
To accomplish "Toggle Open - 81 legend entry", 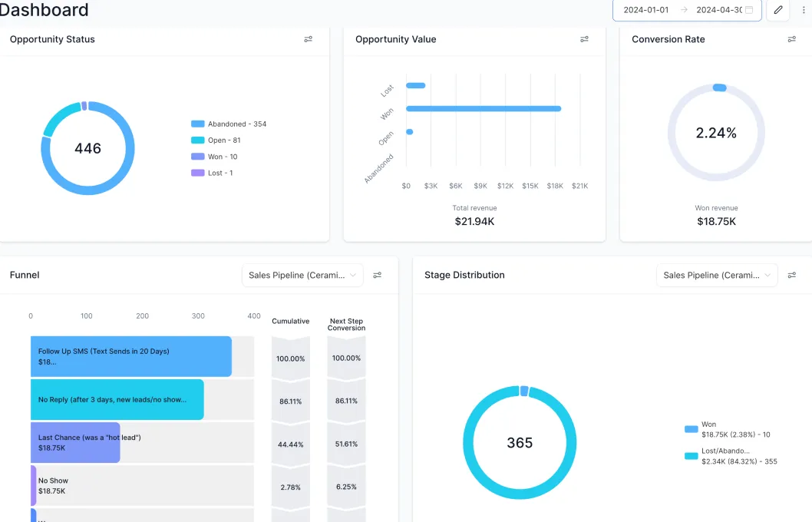I will (x=216, y=140).
